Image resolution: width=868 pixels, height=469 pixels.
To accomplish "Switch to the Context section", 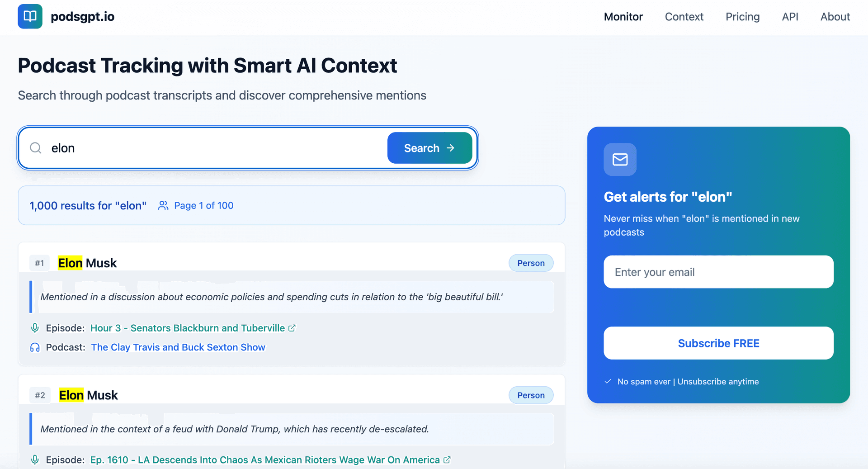I will (684, 17).
